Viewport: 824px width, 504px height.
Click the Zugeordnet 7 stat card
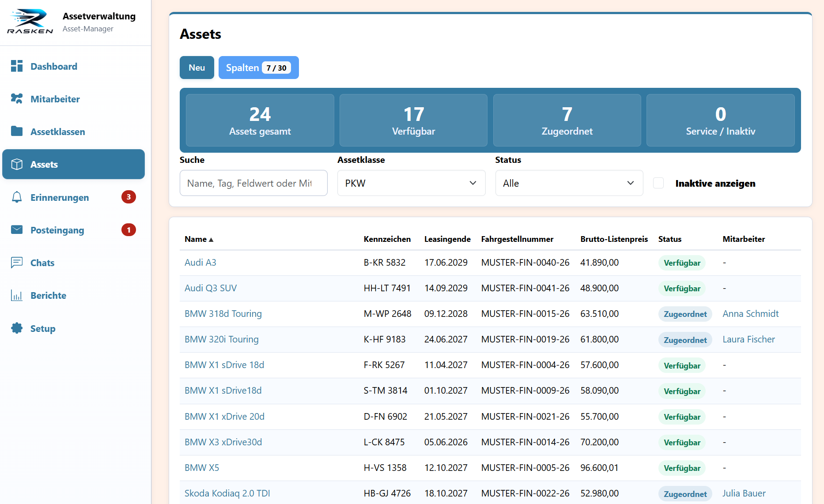(x=567, y=120)
